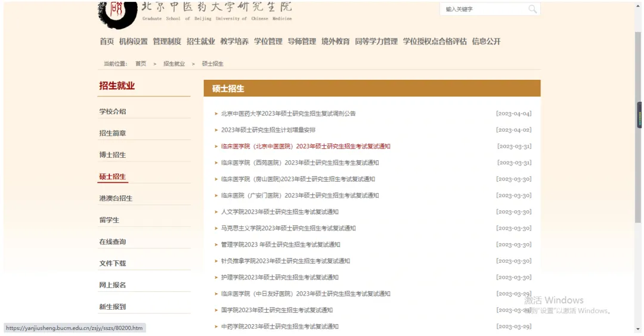
Task: Open 中药学院 复试通知 link
Action: point(280,327)
